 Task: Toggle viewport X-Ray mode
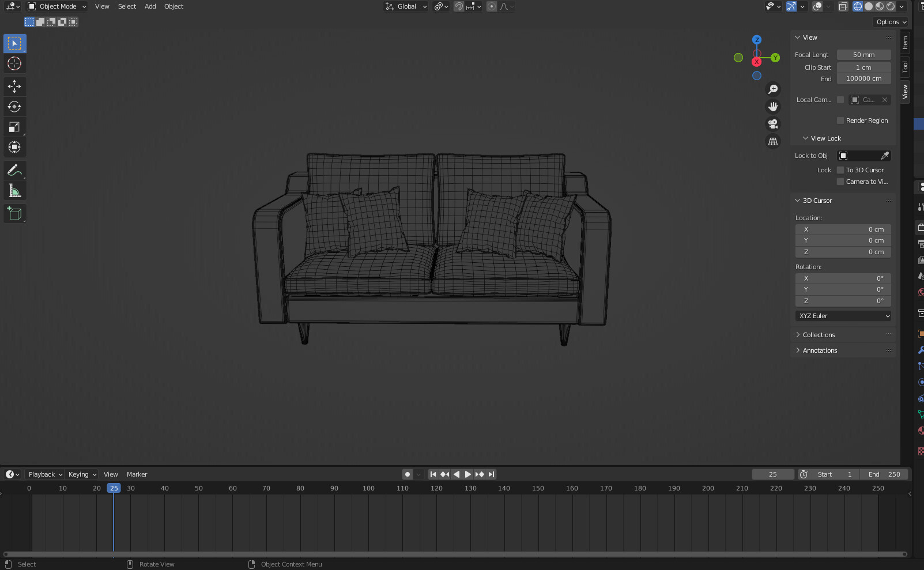point(842,6)
